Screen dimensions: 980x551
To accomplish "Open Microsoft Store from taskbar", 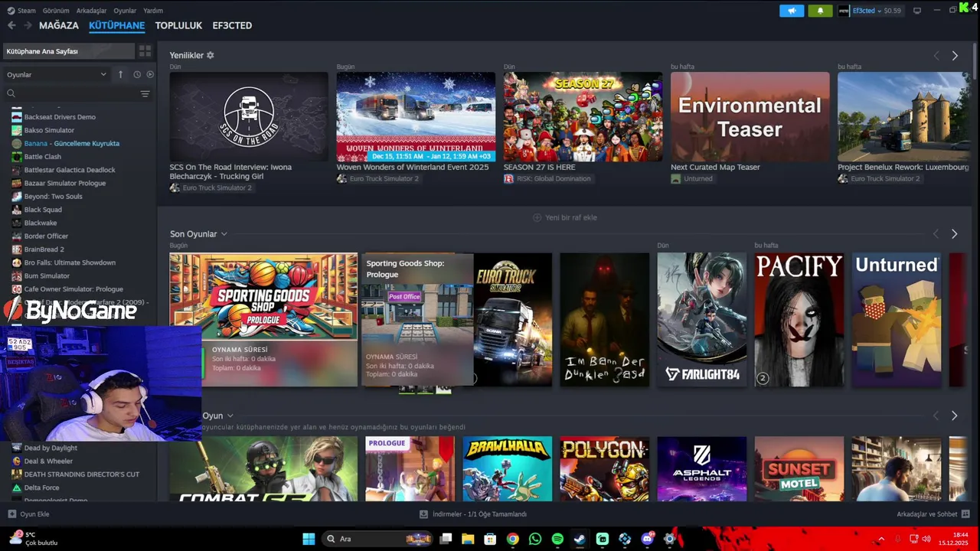I will 490,539.
